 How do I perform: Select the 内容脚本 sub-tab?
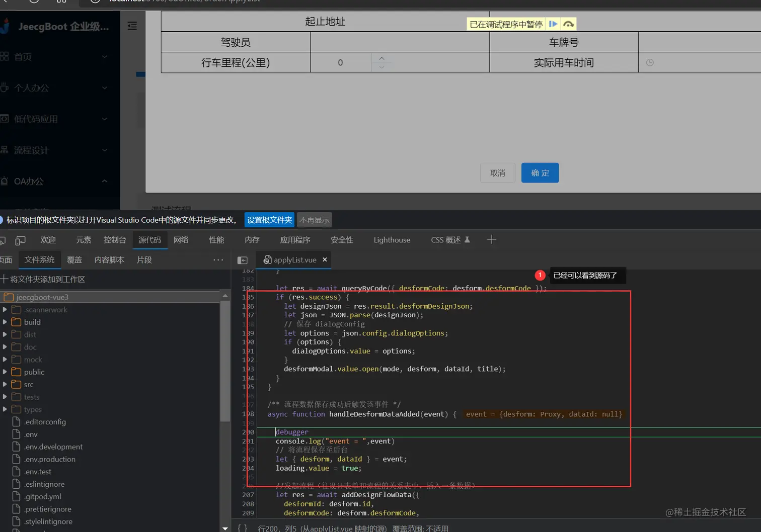109,260
